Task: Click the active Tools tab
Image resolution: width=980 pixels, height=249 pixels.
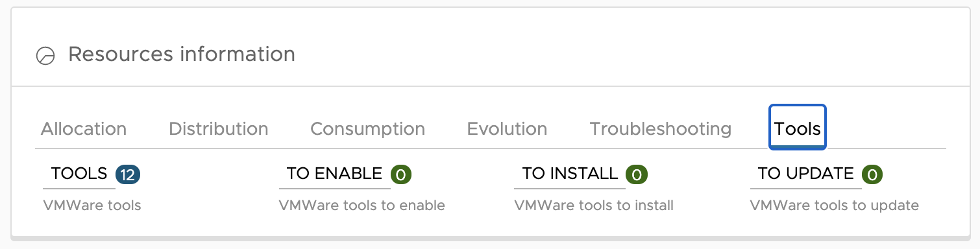Action: (x=797, y=128)
